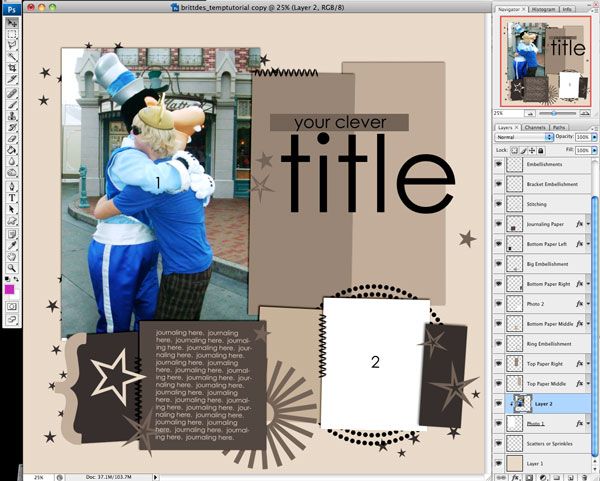
Task: Select the Clone Stamp tool
Action: tap(12, 116)
